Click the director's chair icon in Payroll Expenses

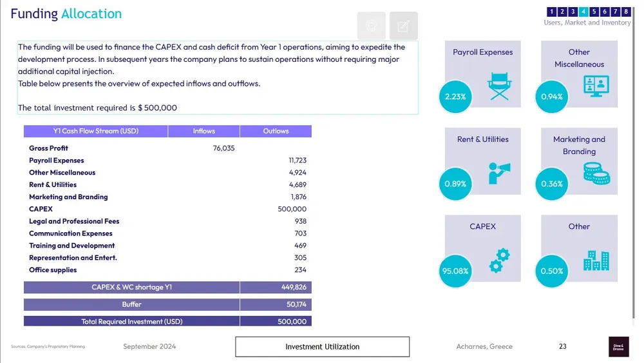(500, 86)
